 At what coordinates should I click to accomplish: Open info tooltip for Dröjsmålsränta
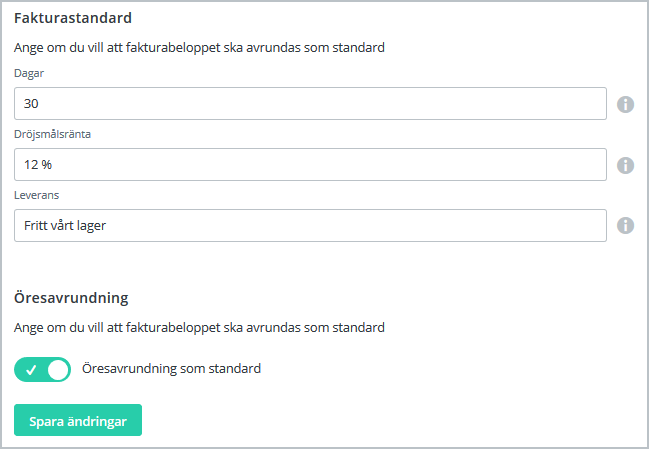(626, 165)
